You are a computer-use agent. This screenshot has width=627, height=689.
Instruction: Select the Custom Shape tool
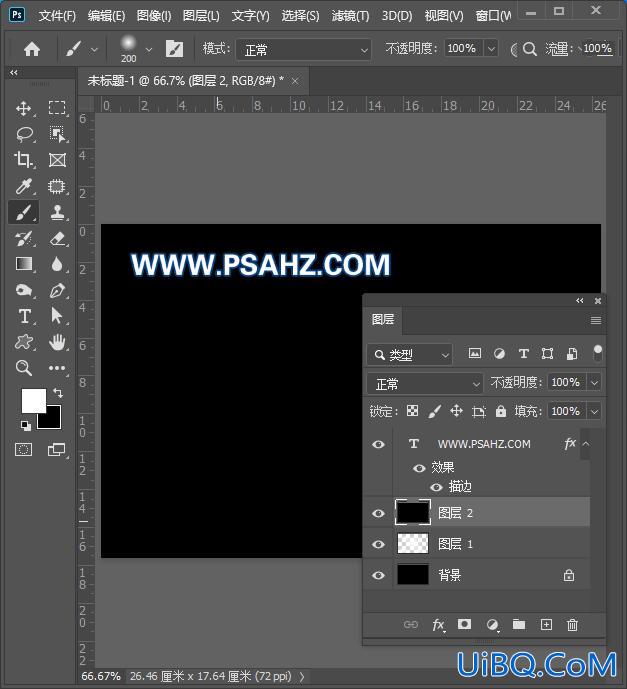[x=24, y=342]
